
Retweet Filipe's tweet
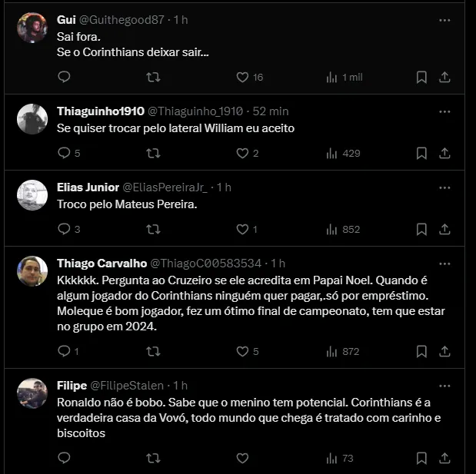pos(153,458)
